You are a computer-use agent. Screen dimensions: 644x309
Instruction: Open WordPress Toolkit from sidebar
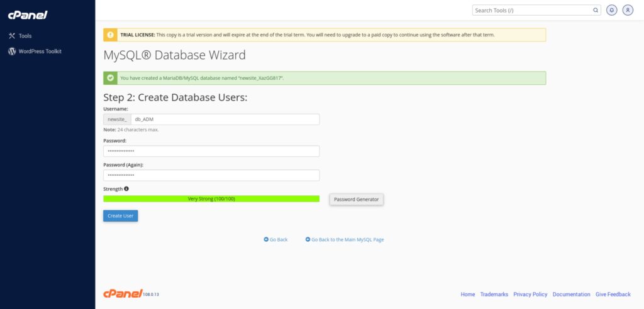click(x=40, y=51)
